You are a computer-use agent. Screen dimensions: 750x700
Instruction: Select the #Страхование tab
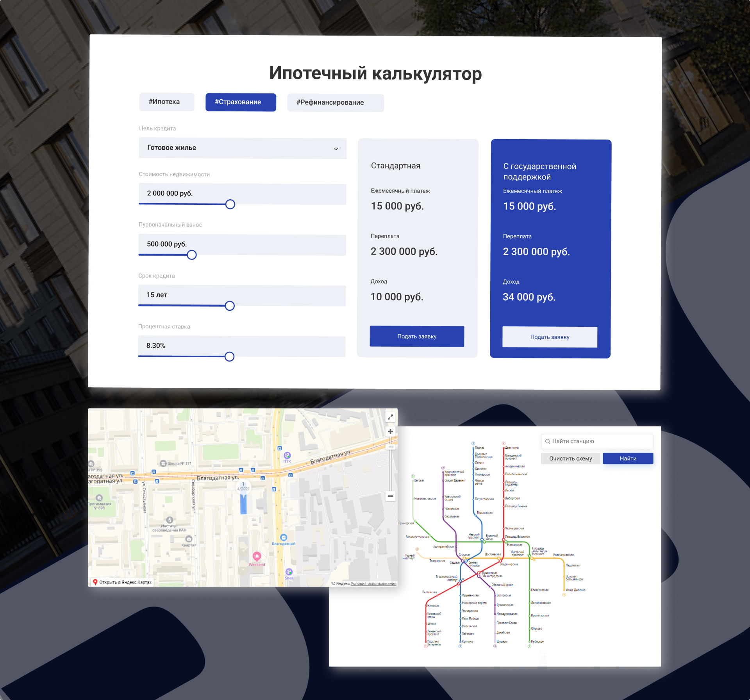241,102
